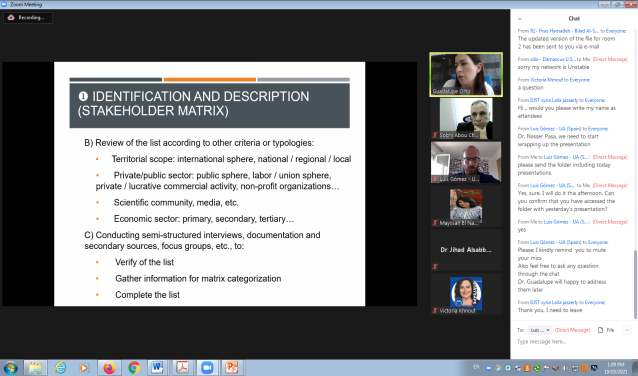Screen dimensions: 638x376
Task: Open Microsoft Word from the taskbar
Action: point(157,367)
